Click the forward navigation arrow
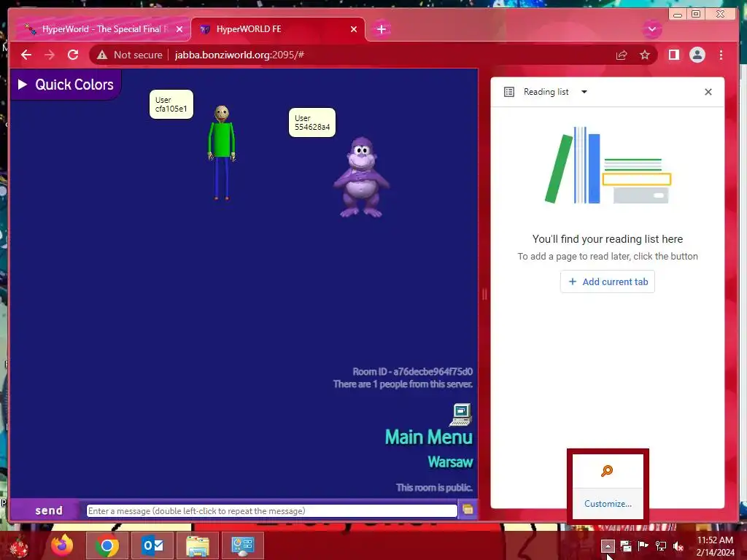 pos(50,55)
